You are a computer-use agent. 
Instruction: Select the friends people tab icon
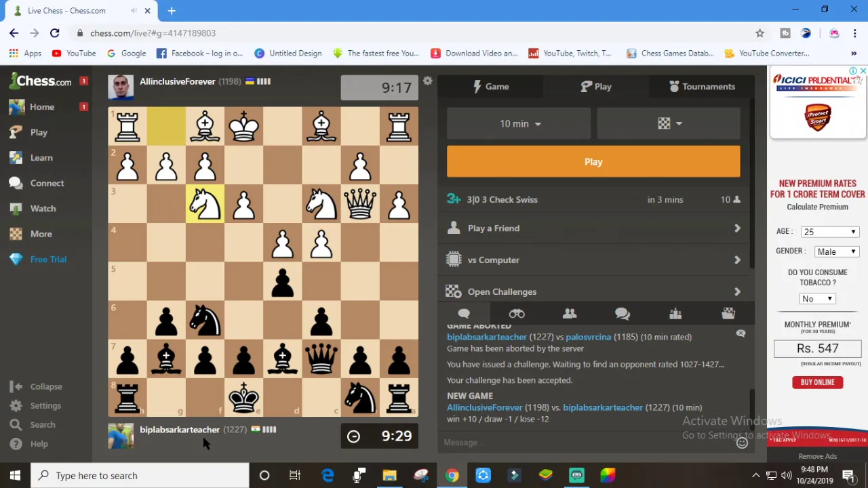(570, 313)
